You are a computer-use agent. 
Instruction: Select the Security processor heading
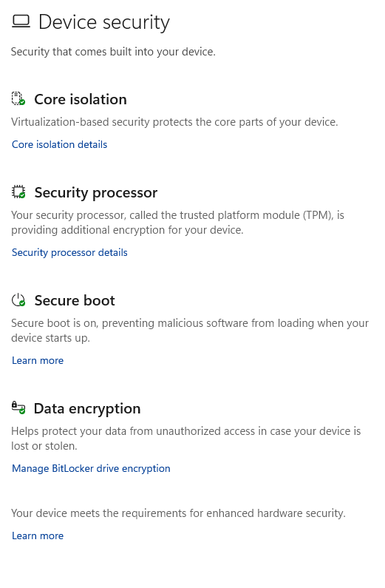96,192
